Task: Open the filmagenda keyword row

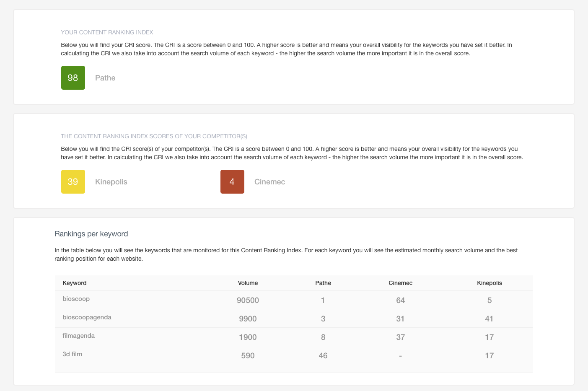Action: [78, 336]
